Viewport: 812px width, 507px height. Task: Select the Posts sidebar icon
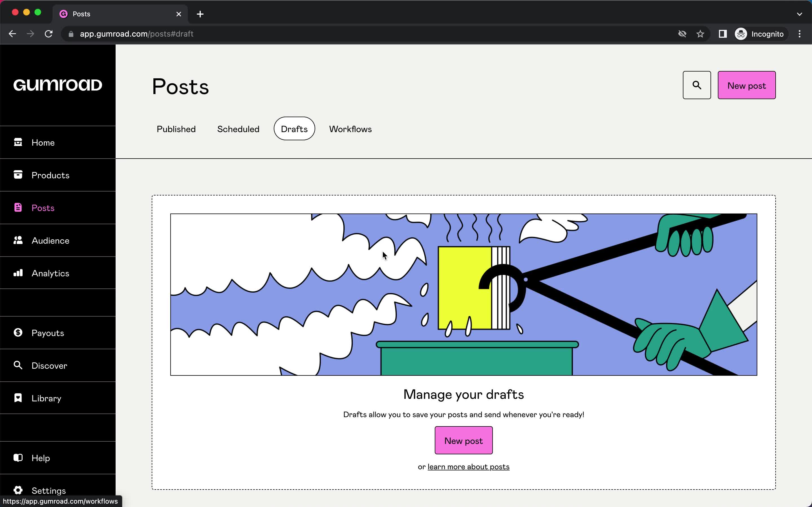[x=18, y=208]
